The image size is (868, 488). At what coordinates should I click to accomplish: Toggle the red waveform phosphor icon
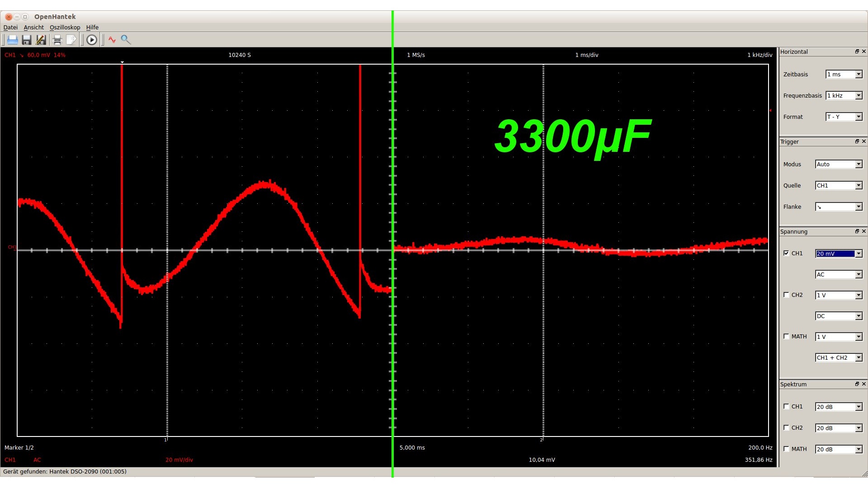coord(112,40)
